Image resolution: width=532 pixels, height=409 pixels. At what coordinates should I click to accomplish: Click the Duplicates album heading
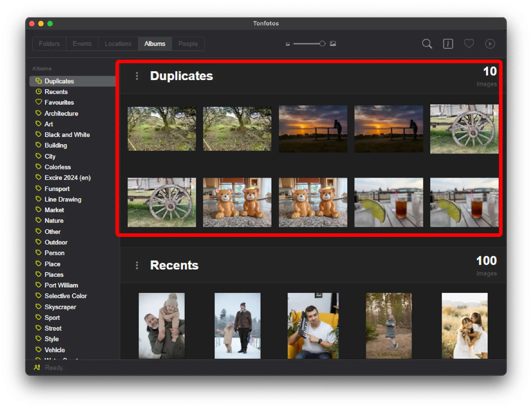click(x=181, y=76)
